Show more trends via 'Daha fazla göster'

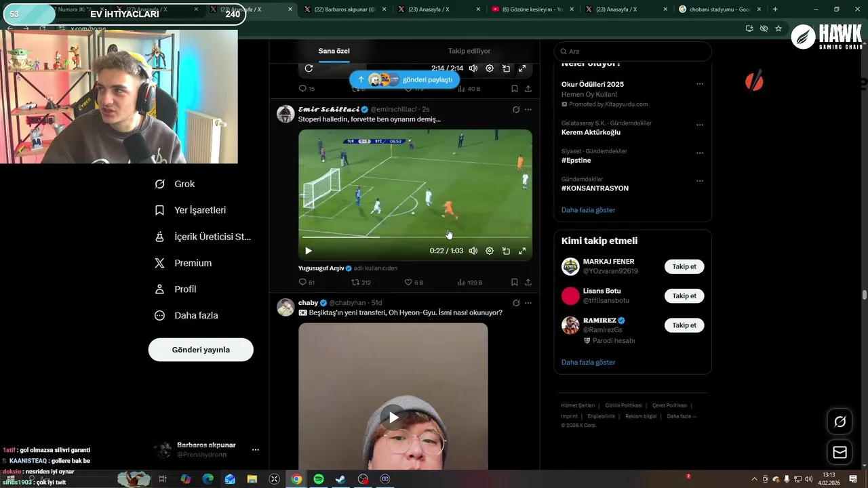click(x=588, y=210)
